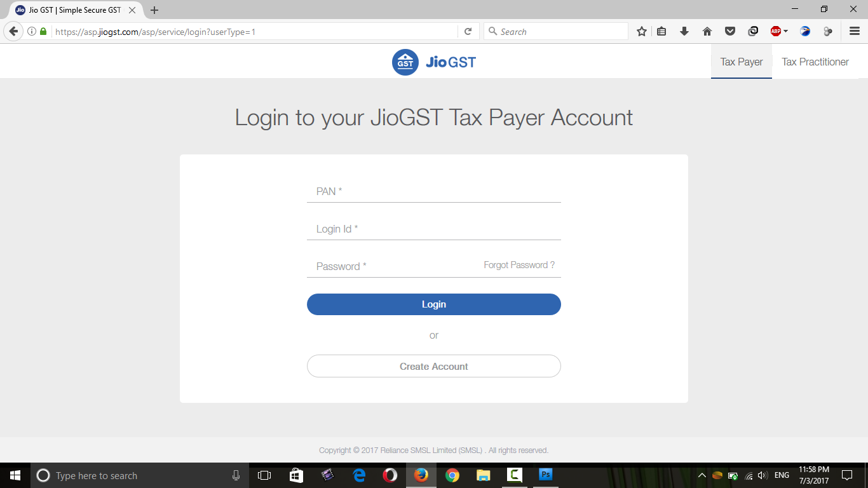Click the Create Account button
The width and height of the screenshot is (868, 488).
tap(434, 366)
